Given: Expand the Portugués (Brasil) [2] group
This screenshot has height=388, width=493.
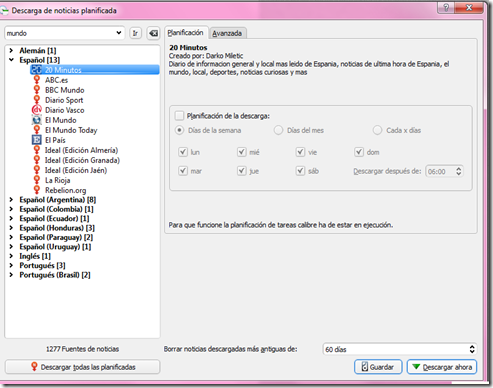Looking at the screenshot, I should 11,275.
